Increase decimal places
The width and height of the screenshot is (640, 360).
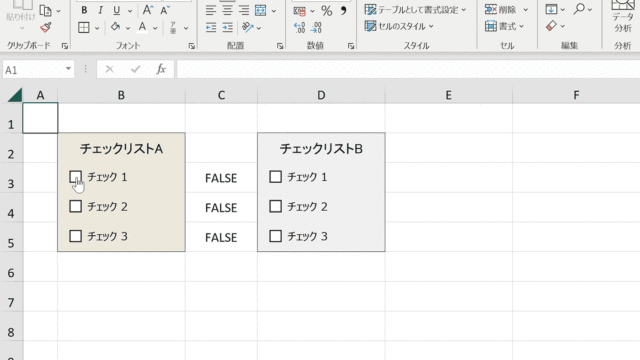click(299, 28)
